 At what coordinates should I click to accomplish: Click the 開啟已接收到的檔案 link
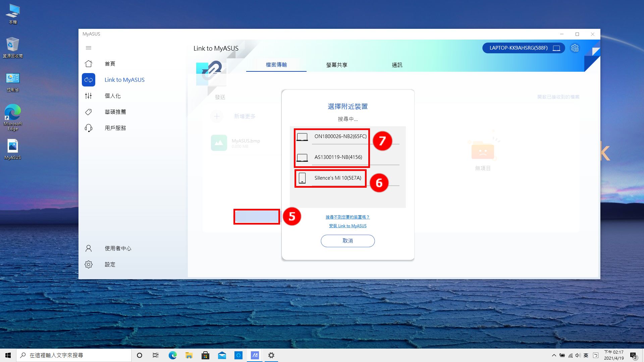pyautogui.click(x=558, y=97)
